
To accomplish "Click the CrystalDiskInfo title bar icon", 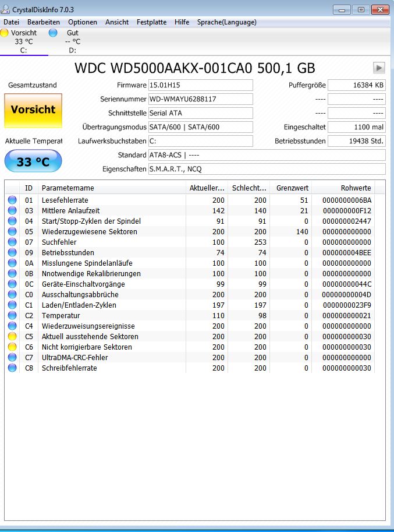I will tap(5, 9).
